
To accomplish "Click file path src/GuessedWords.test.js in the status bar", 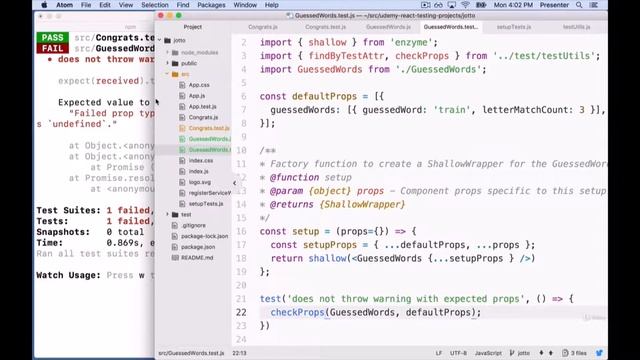I will click(191, 353).
